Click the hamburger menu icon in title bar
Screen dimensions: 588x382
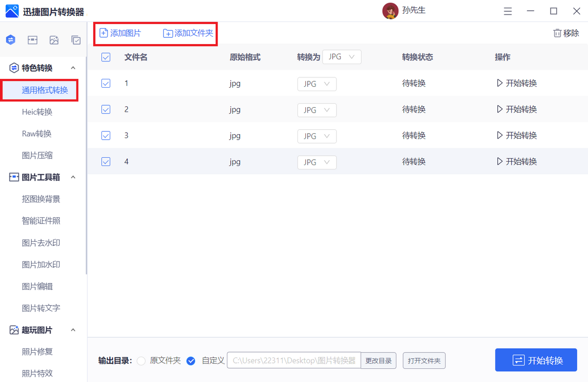pyautogui.click(x=508, y=11)
